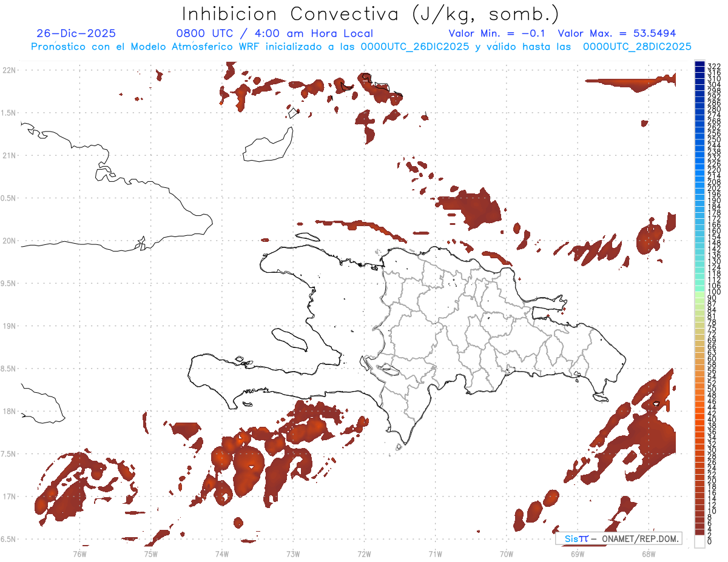Click the '68W' longitude label
Screen dimensions: 728x562
(x=648, y=554)
